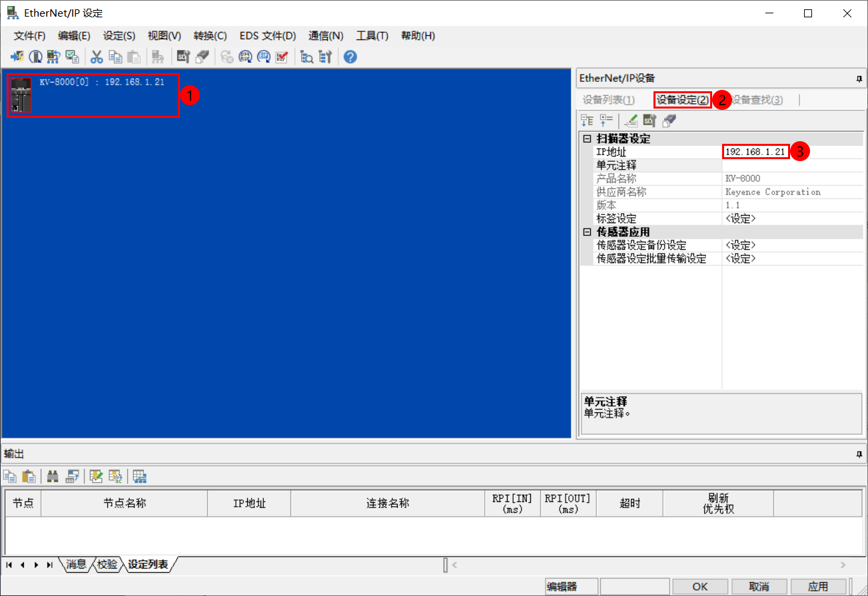
Task: Click the Copy icon in the output toolbar
Action: (10, 476)
